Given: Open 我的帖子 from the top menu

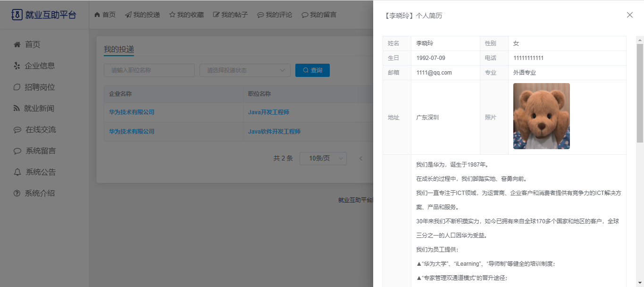Looking at the screenshot, I should click(230, 15).
